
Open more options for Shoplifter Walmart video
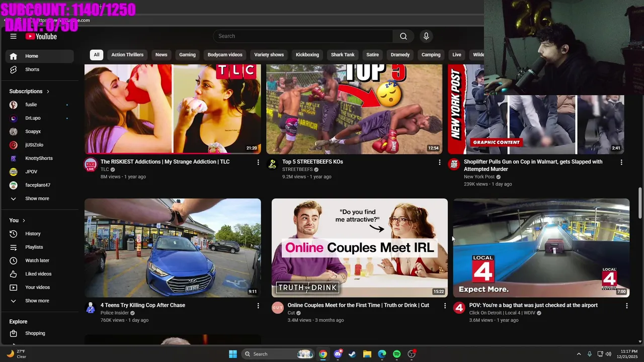pos(621,162)
